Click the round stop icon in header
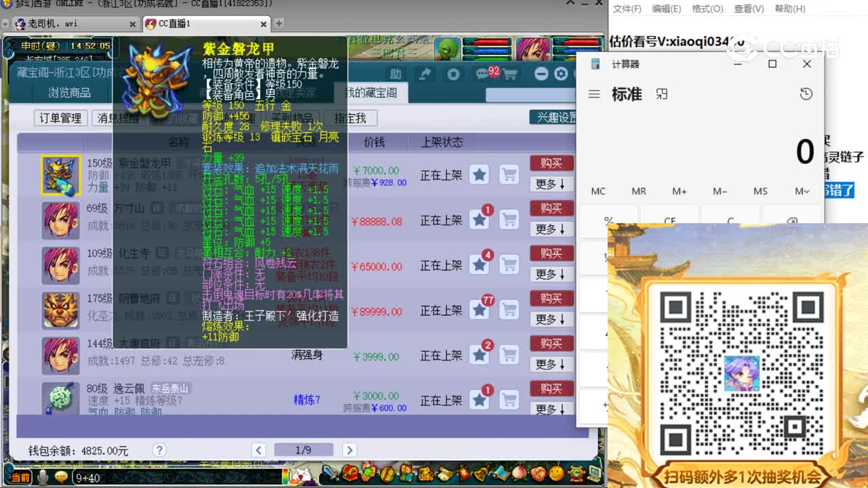Viewport: 868px width, 488px height. click(x=454, y=75)
